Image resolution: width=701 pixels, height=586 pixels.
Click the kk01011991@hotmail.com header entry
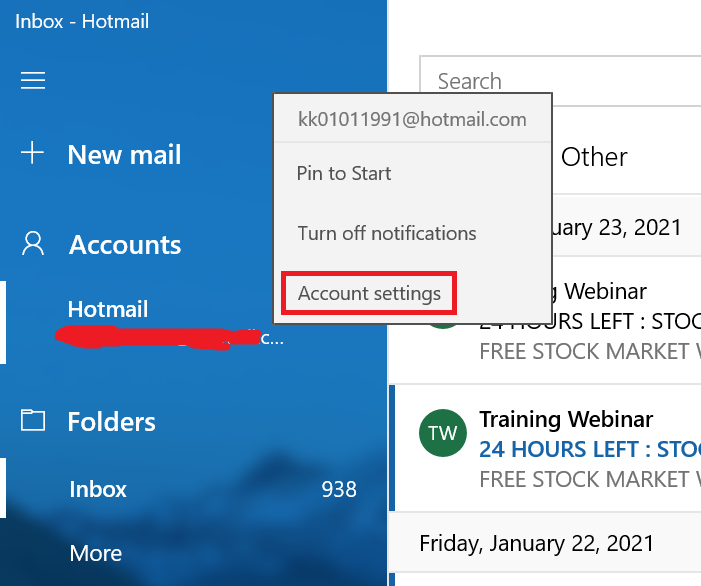coord(412,119)
